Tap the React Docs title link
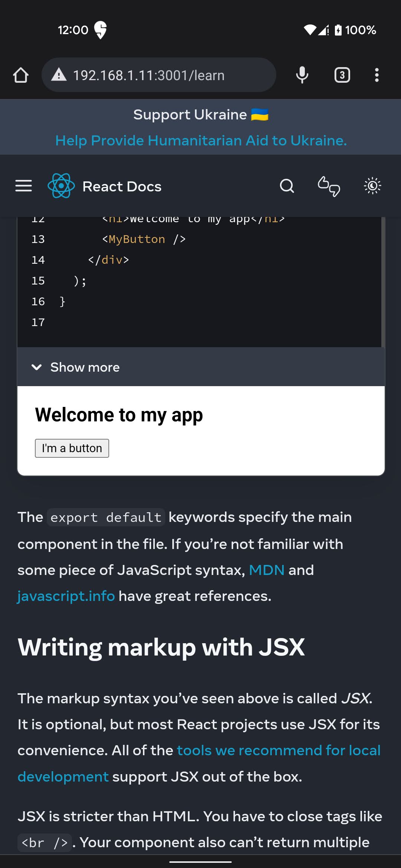 coord(122,187)
